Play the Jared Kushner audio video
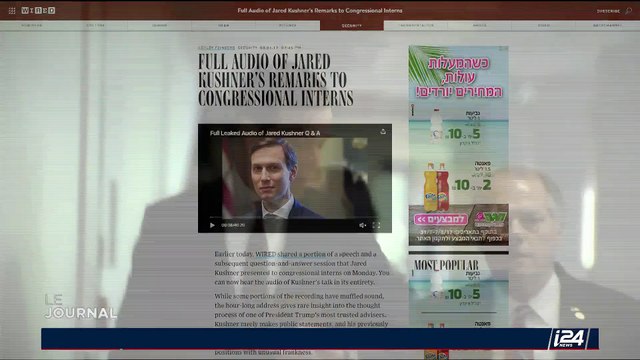This screenshot has height=360, width=640. tap(212, 225)
